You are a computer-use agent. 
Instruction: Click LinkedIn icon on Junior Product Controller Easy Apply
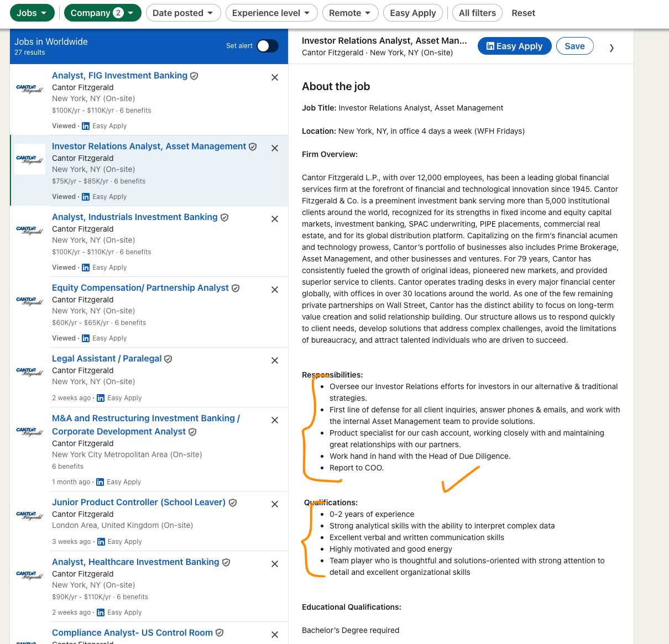[x=101, y=542]
